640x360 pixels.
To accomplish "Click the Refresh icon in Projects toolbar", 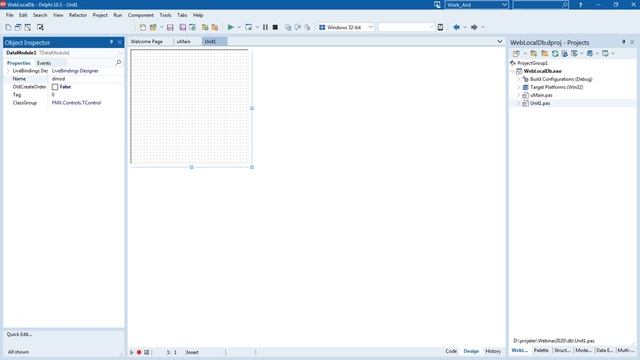I will point(555,53).
